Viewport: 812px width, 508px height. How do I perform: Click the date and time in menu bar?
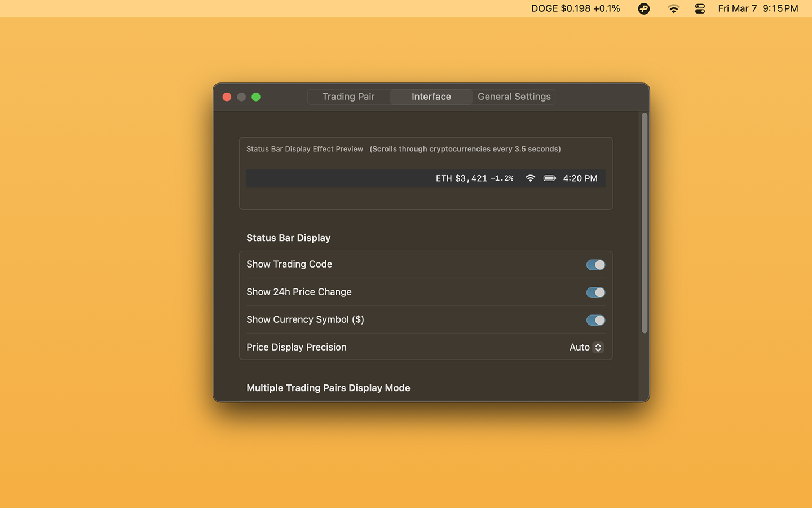(x=758, y=8)
